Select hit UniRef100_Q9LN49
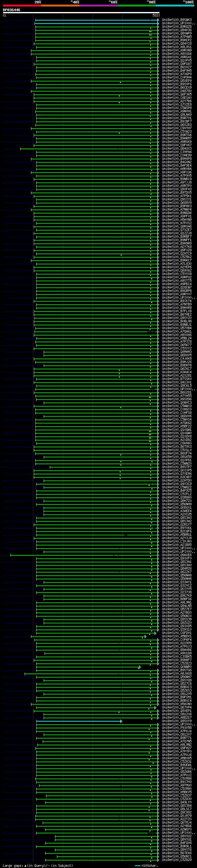 click(177, 115)
